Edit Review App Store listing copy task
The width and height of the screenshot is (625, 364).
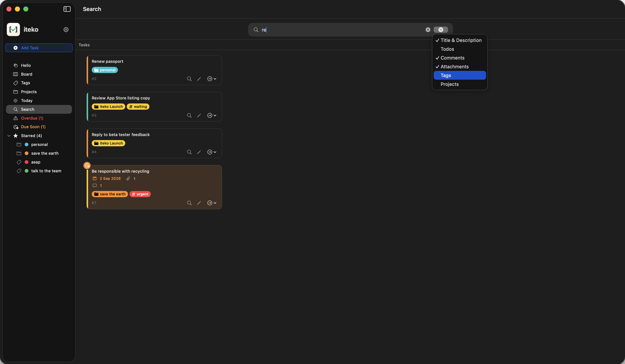coord(199,115)
